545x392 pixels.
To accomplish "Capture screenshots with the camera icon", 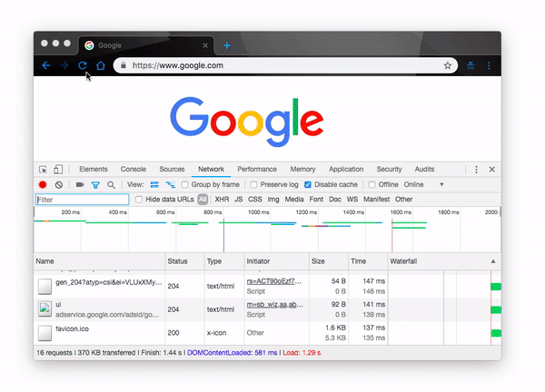I will tap(80, 185).
